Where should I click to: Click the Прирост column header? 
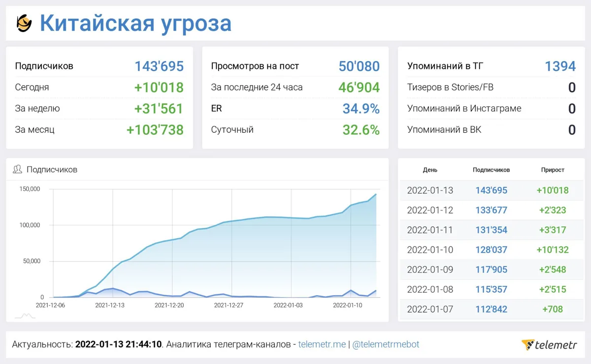pyautogui.click(x=553, y=170)
